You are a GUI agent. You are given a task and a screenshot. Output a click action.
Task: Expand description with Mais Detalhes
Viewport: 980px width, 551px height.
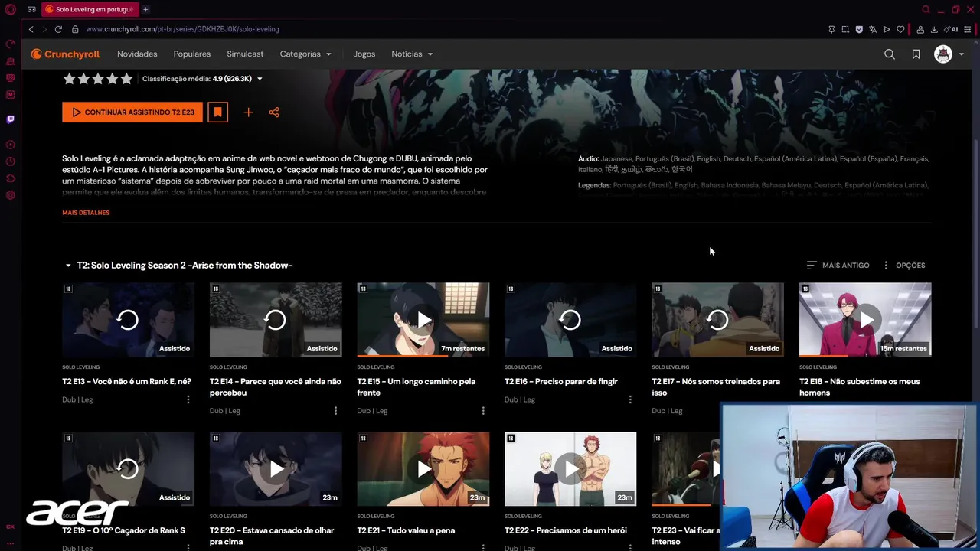point(86,213)
